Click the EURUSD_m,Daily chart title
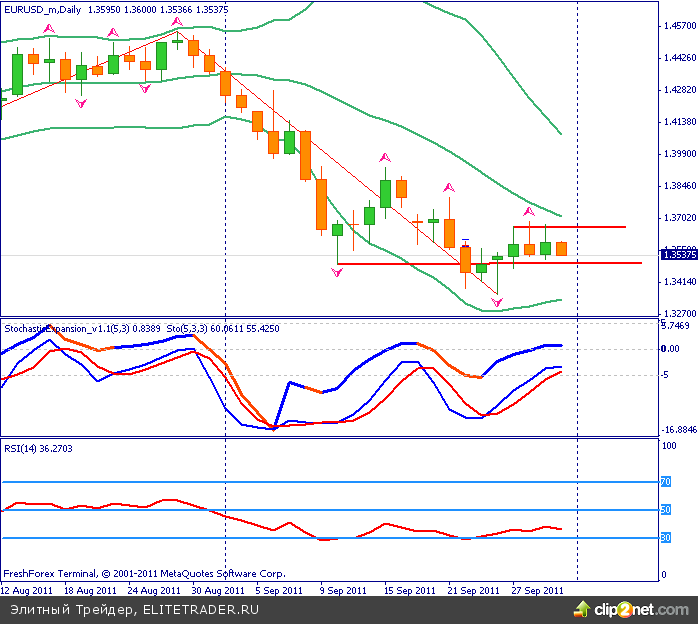Image resolution: width=698 pixels, height=624 pixels. pyautogui.click(x=43, y=9)
